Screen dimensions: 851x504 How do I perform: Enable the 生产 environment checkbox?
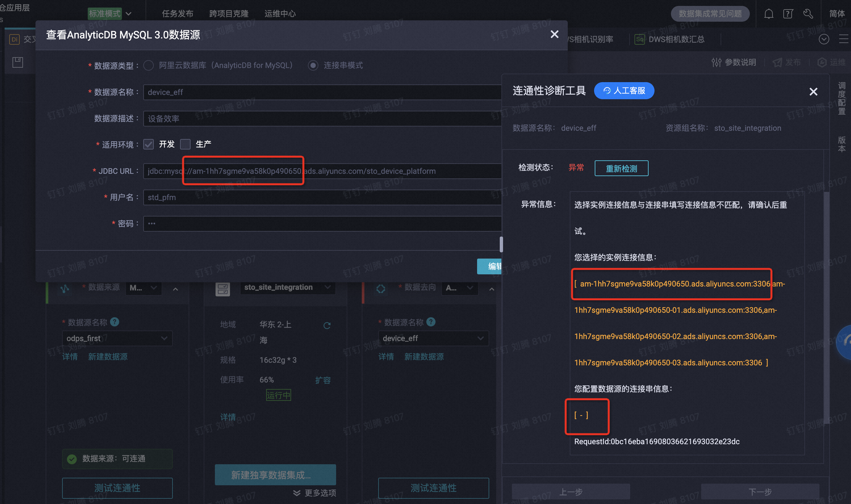[185, 144]
